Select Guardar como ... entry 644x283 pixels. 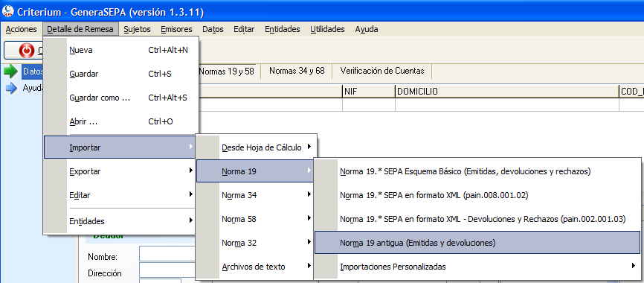click(x=121, y=98)
